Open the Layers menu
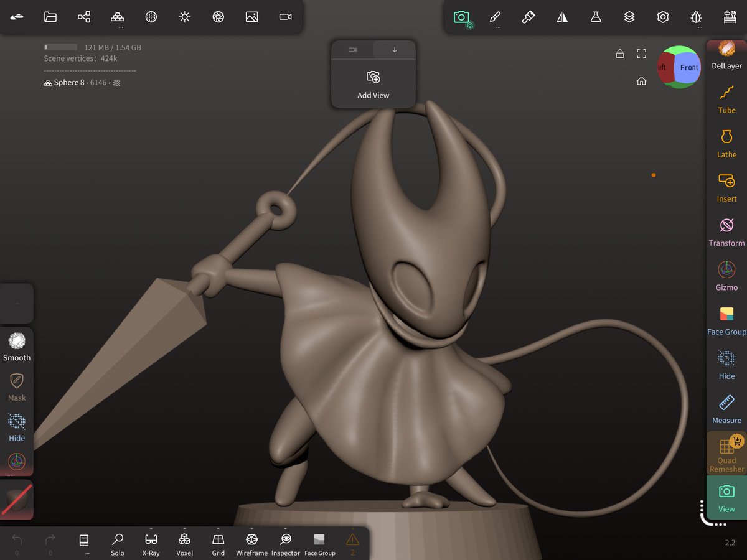 click(629, 17)
